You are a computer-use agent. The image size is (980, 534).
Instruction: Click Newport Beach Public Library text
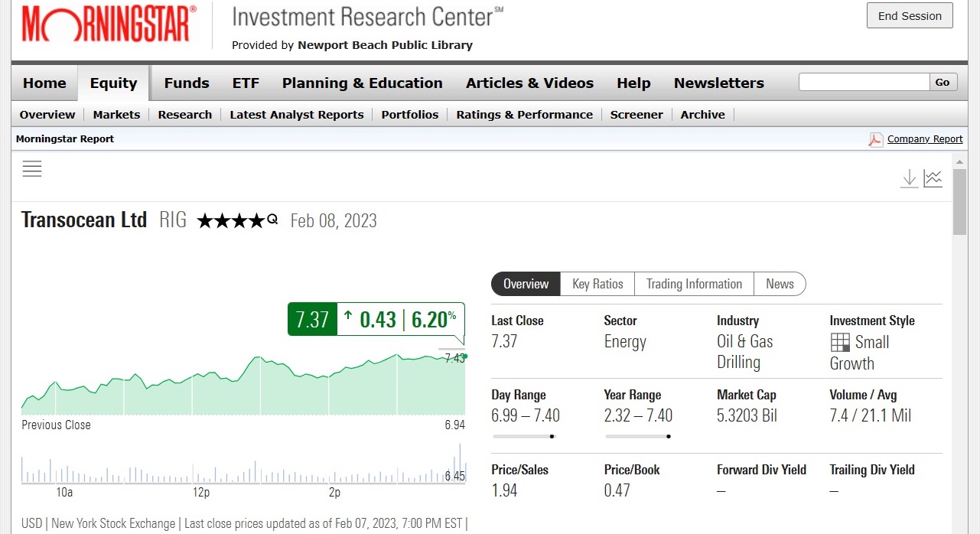click(385, 45)
